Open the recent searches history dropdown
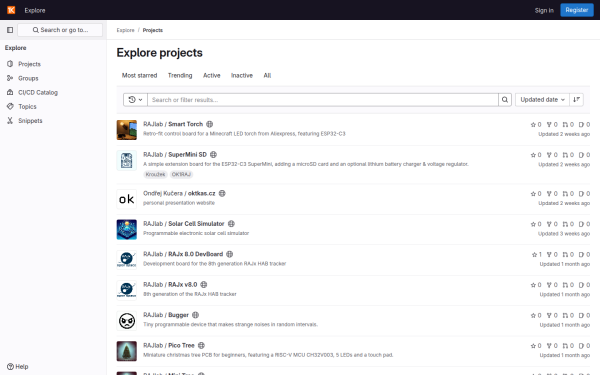 point(135,99)
